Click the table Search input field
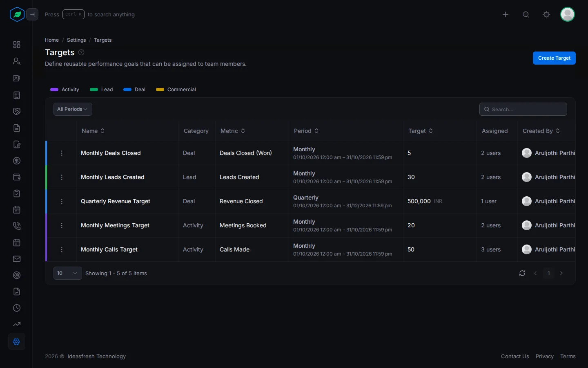The image size is (588, 368). pos(523,109)
